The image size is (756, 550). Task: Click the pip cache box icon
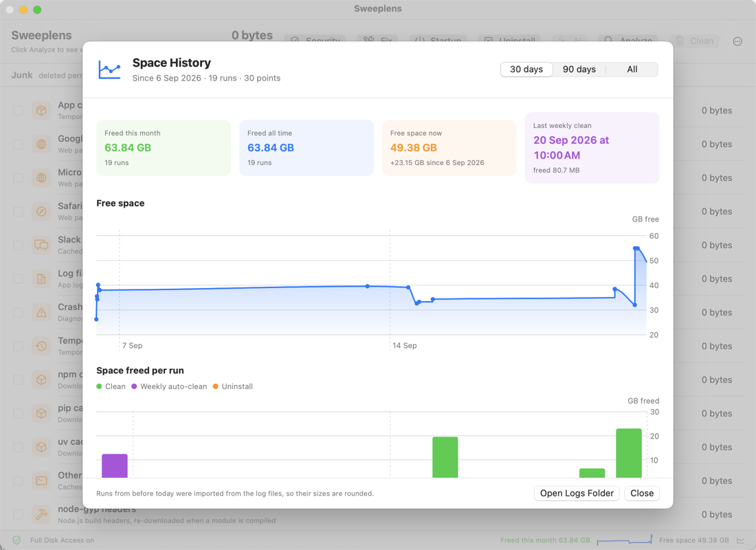pyautogui.click(x=41, y=413)
